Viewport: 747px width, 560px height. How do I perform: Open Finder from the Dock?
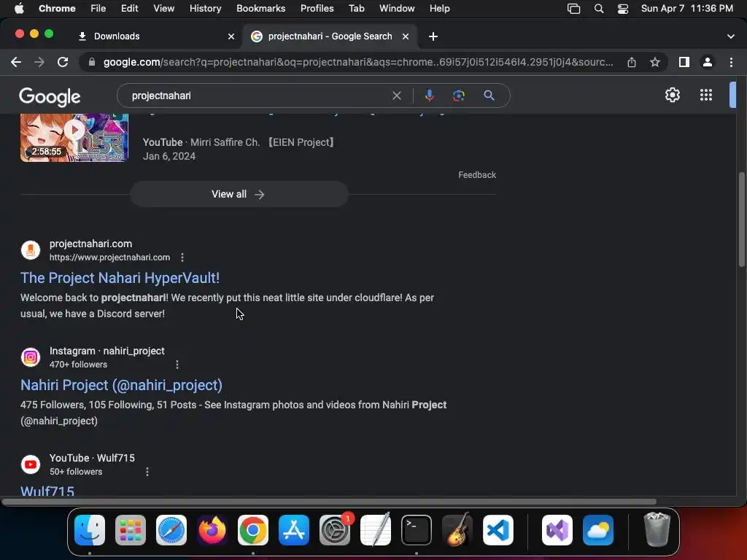[x=90, y=530]
